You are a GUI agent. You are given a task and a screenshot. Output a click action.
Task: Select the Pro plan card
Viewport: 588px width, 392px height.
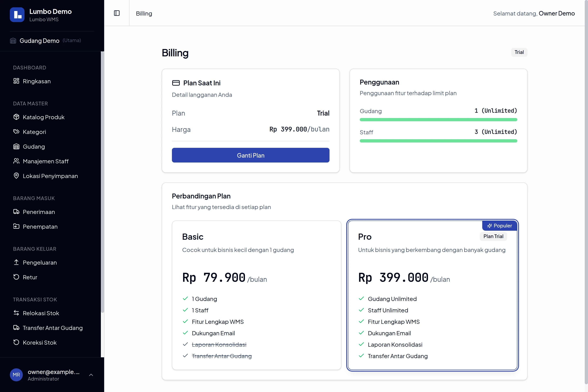pyautogui.click(x=432, y=295)
